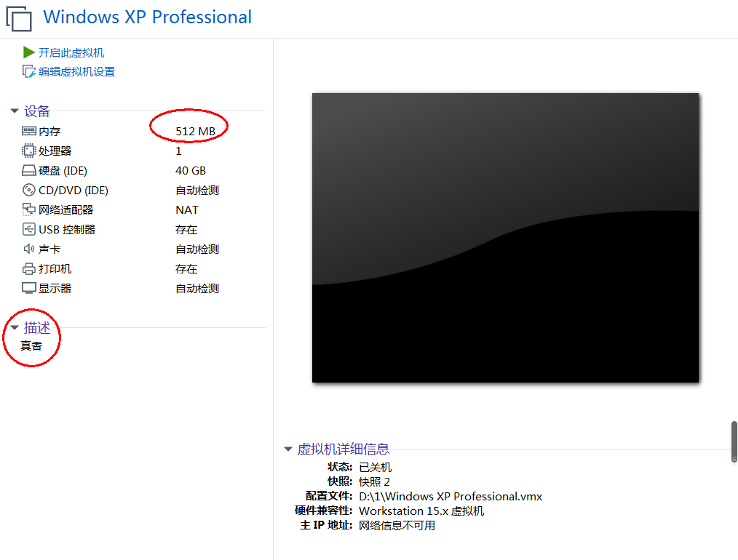Click the edit virtual machine settings icon
Viewport: 738px width, 560px height.
click(x=29, y=71)
